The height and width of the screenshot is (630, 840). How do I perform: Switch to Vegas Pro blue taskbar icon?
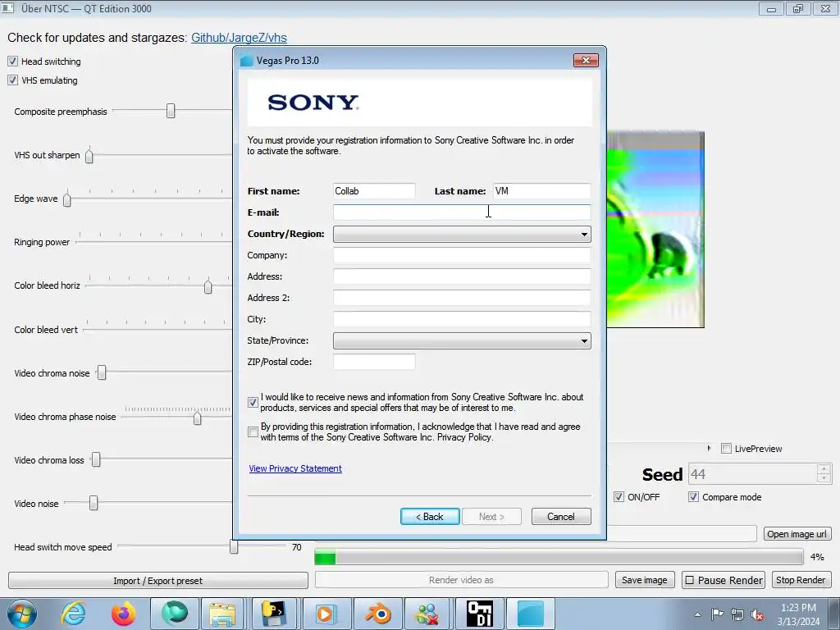point(531,614)
